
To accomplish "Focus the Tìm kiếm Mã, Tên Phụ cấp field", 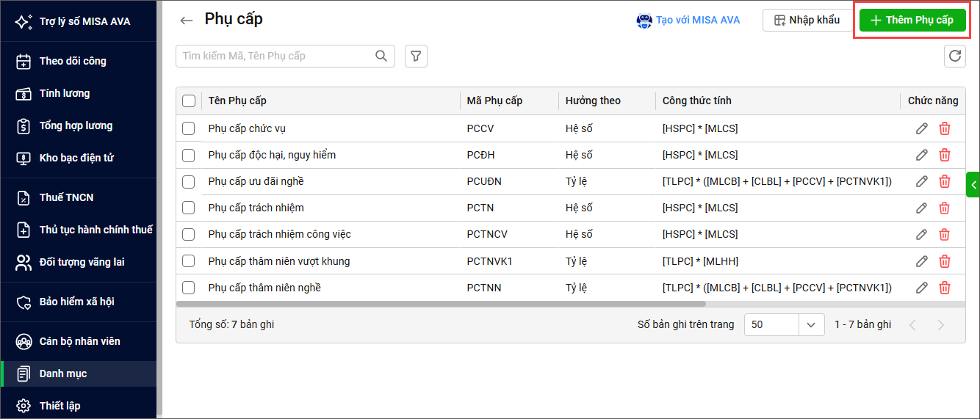I will 275,56.
